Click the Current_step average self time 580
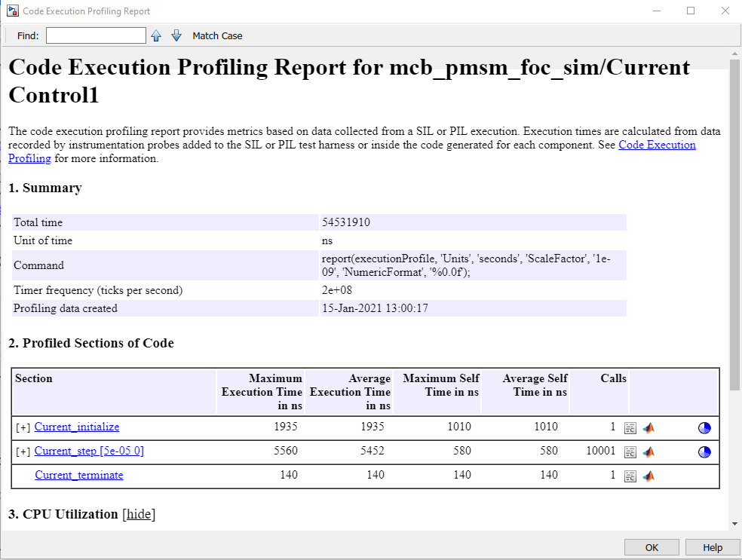The image size is (742, 560). click(549, 451)
